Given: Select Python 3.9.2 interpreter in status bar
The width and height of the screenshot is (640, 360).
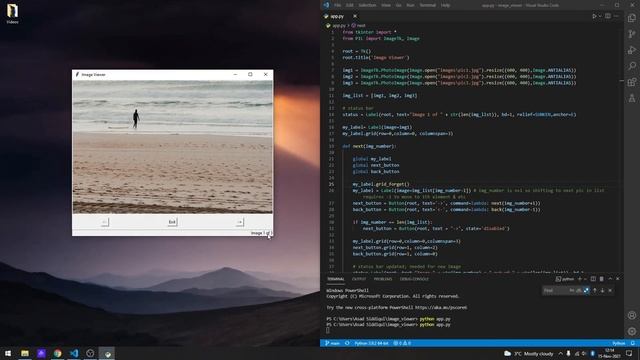Looking at the screenshot, I should tap(371, 343).
